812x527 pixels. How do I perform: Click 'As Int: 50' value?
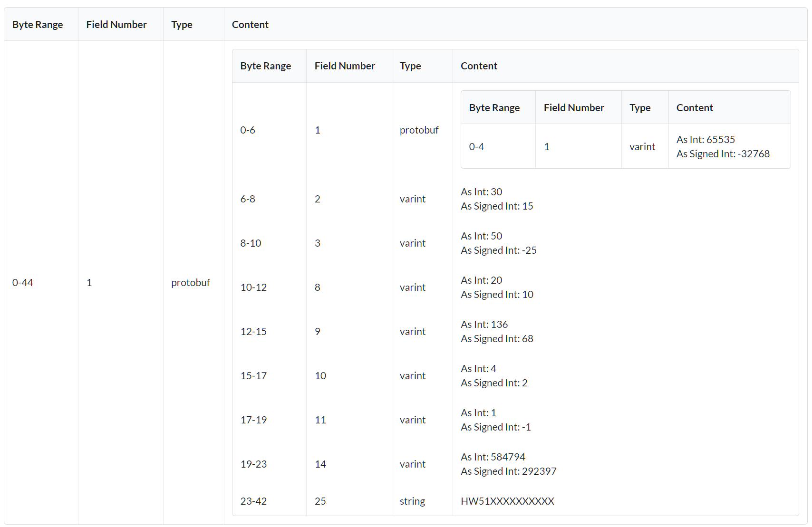[x=481, y=236]
